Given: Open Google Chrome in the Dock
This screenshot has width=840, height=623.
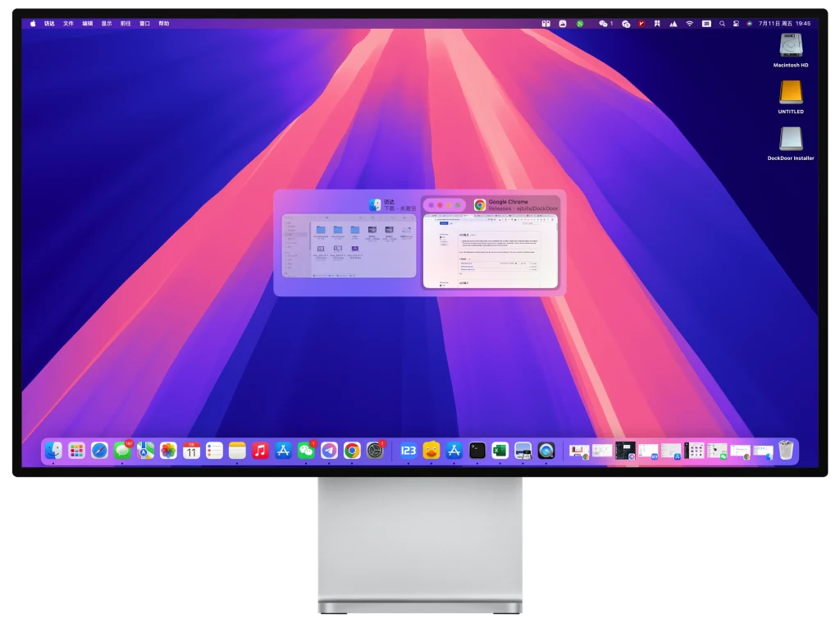Looking at the screenshot, I should 353,451.
